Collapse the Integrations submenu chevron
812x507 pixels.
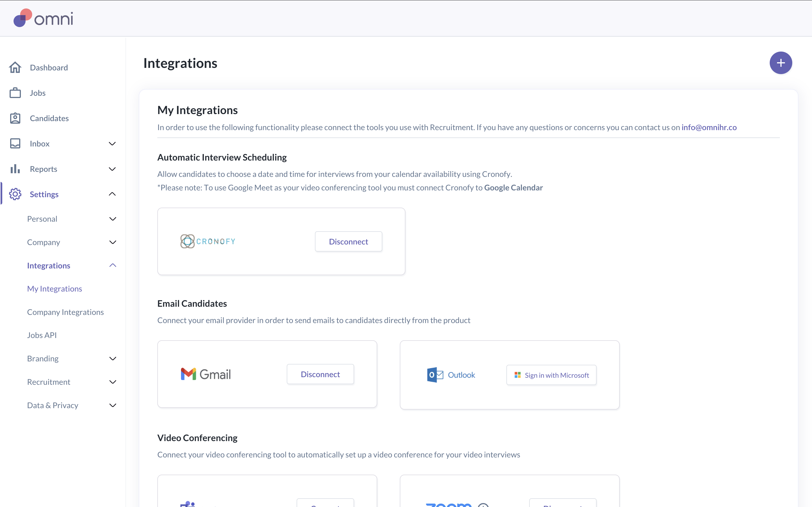click(113, 266)
